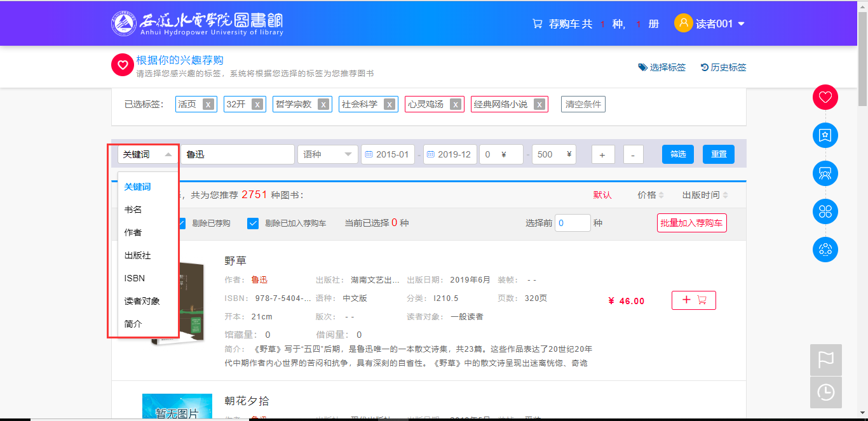Click the gray clock history icon button

coord(825,392)
